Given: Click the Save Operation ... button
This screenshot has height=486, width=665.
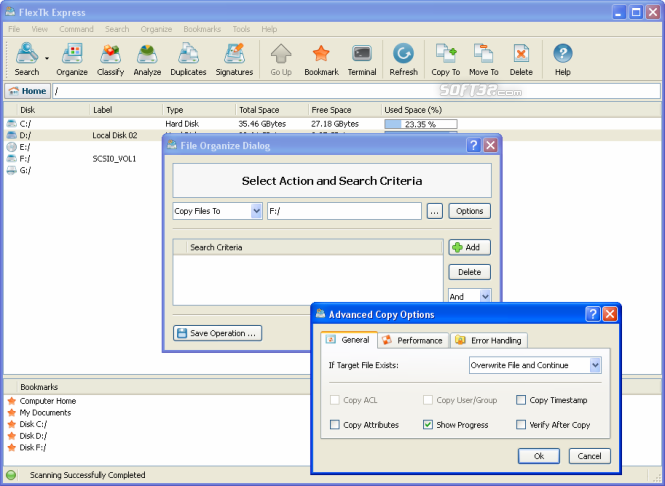Looking at the screenshot, I should click(218, 333).
